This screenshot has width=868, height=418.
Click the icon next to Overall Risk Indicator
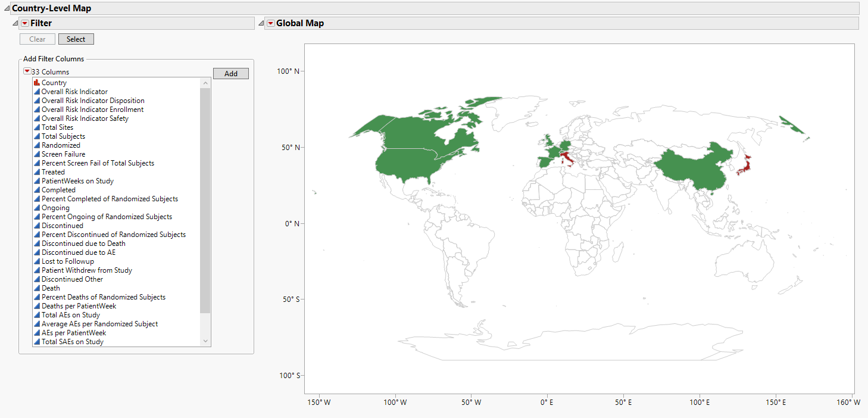[37, 92]
